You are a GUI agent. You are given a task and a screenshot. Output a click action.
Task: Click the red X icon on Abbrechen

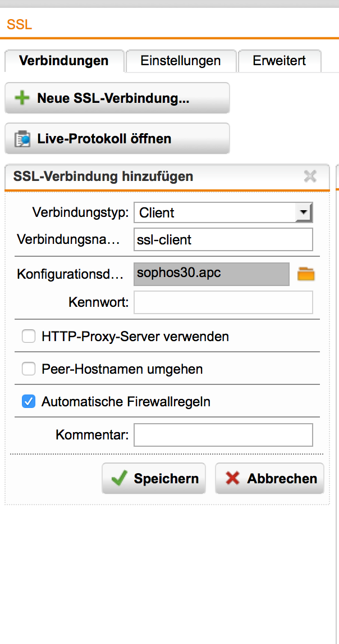[232, 479]
